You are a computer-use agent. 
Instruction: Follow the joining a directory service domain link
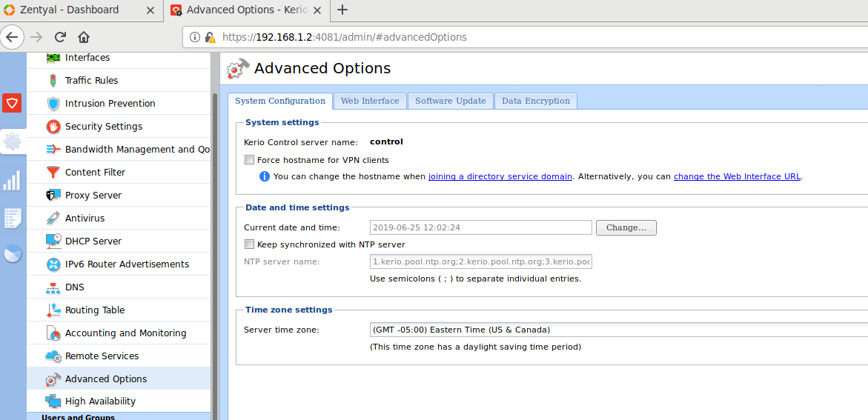click(x=500, y=176)
